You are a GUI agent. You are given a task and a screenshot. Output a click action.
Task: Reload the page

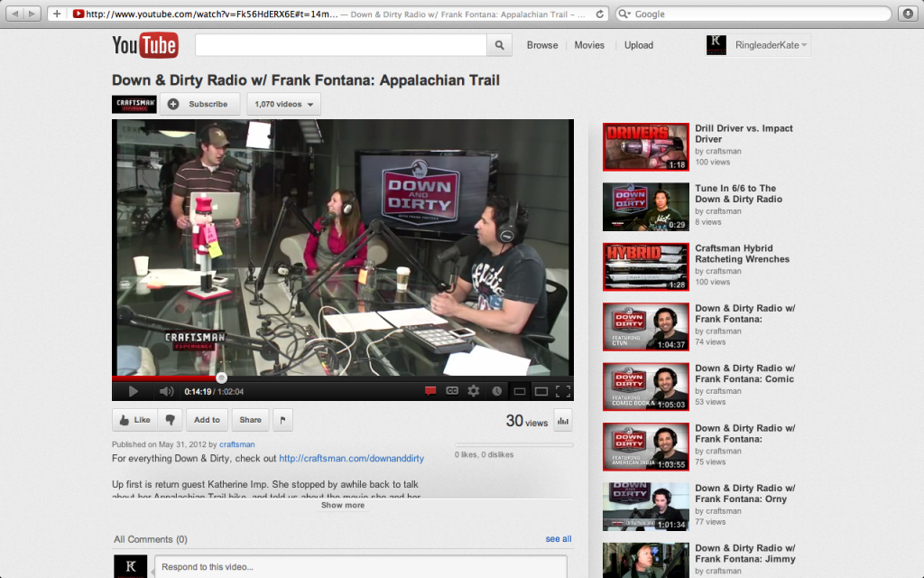click(600, 14)
